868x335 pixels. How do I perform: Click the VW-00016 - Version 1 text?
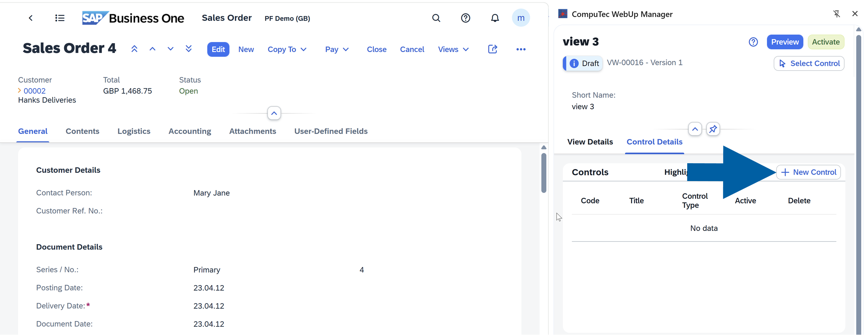(645, 62)
